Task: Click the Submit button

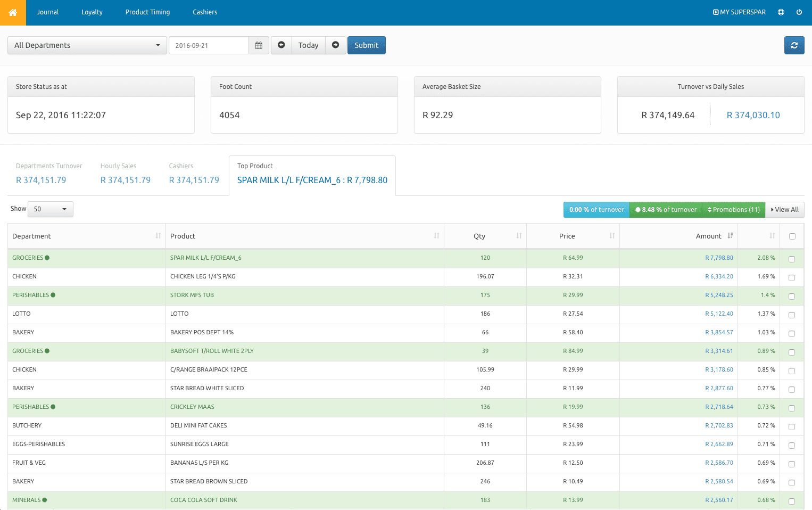Action: point(367,45)
